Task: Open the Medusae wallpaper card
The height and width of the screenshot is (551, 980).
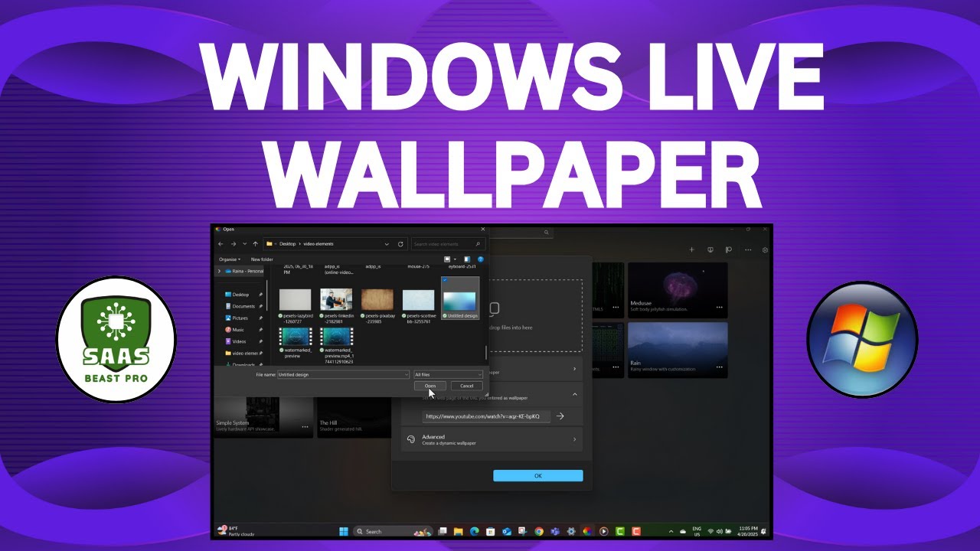Action: [677, 289]
